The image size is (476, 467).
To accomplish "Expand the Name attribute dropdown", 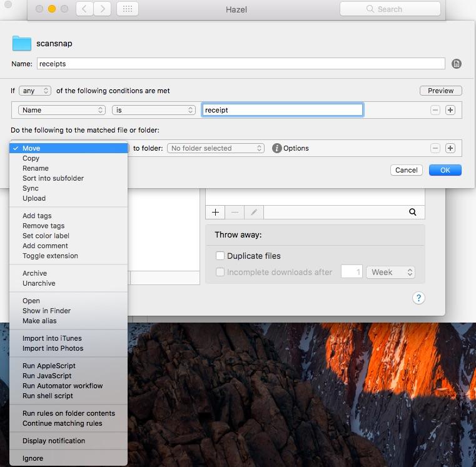I will [x=61, y=110].
